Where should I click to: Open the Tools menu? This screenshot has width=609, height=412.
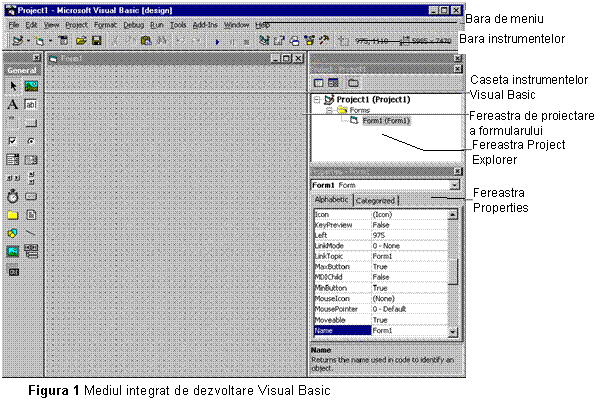(x=178, y=25)
